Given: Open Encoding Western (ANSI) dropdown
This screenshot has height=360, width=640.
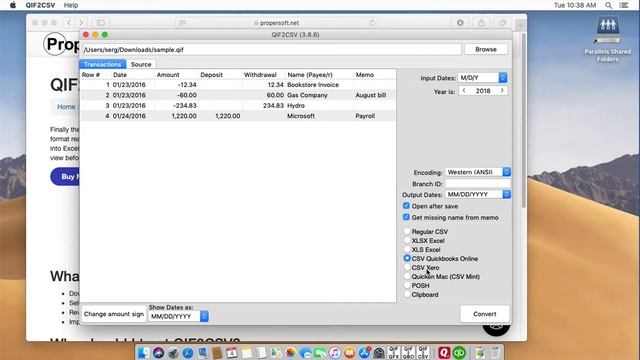Looking at the screenshot, I should point(478,172).
